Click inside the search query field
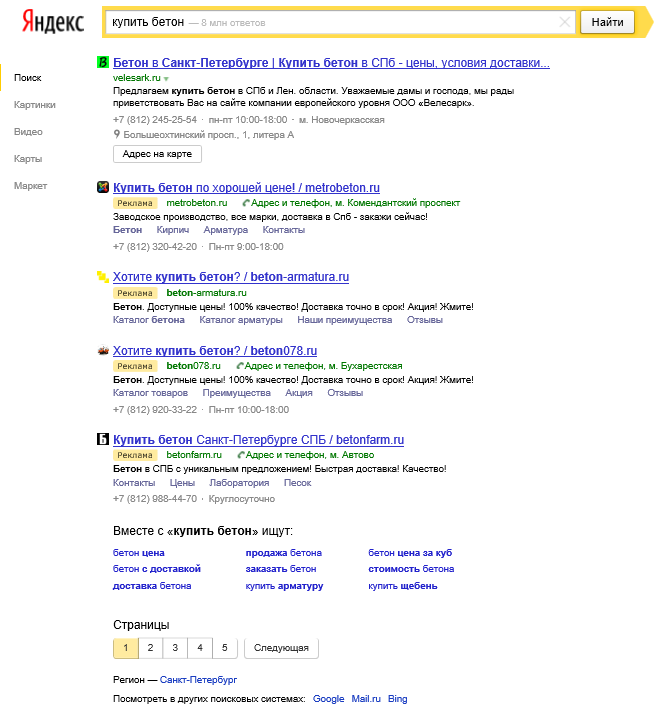 click(x=330, y=22)
